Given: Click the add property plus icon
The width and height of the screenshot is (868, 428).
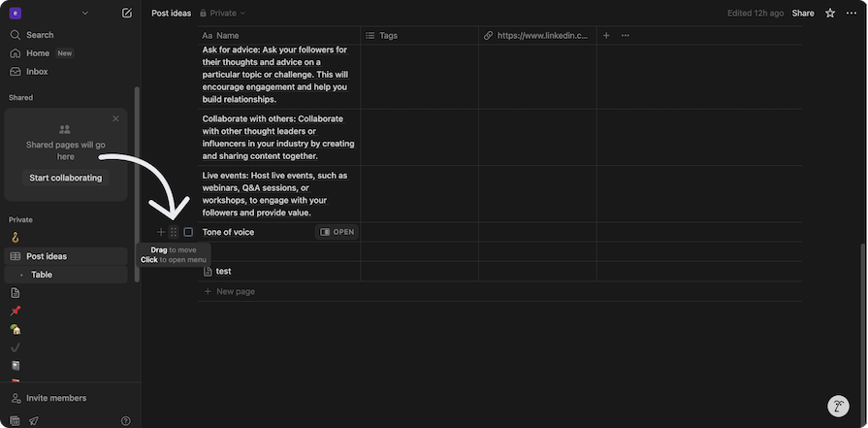Looking at the screenshot, I should pos(606,36).
